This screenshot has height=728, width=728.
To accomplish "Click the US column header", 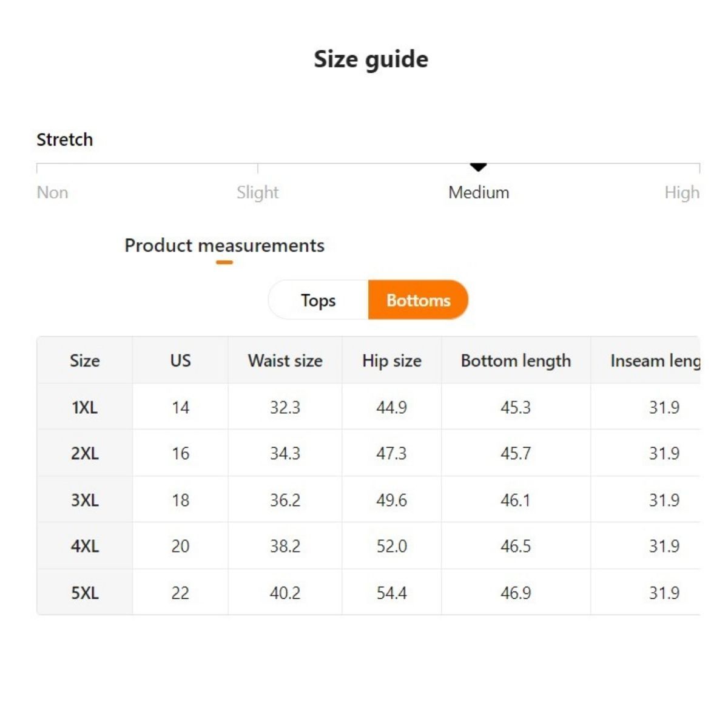I will click(180, 361).
